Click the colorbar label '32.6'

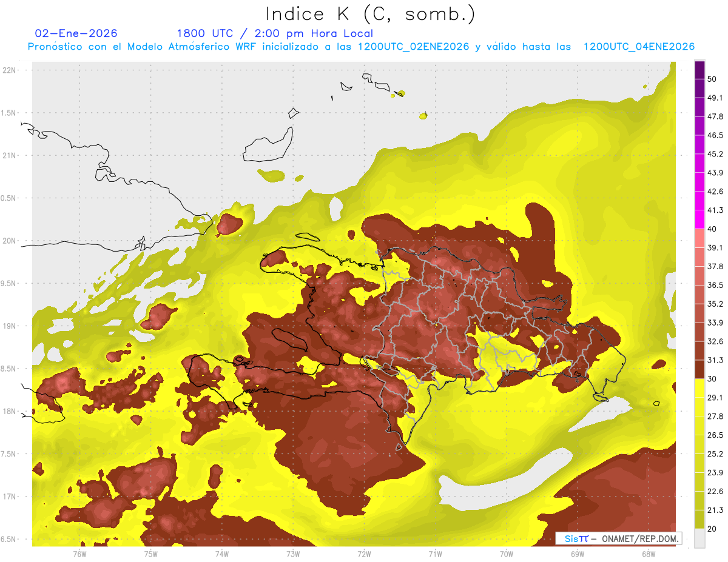point(715,341)
